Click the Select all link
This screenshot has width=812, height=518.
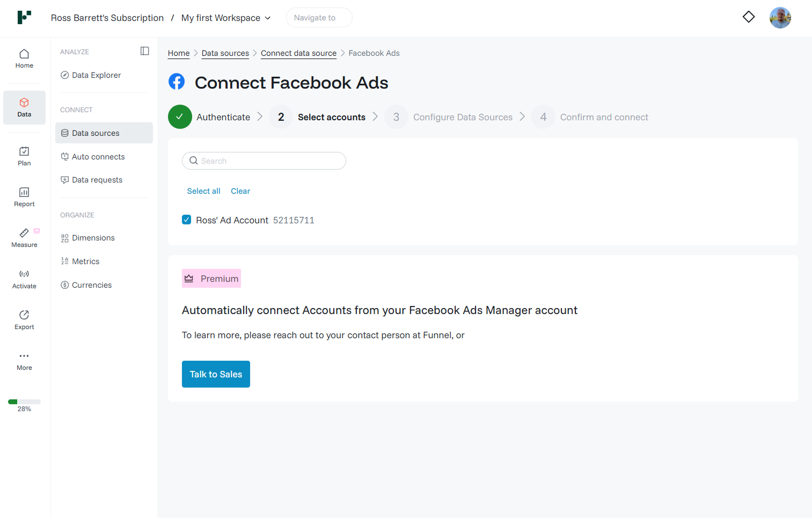click(203, 191)
